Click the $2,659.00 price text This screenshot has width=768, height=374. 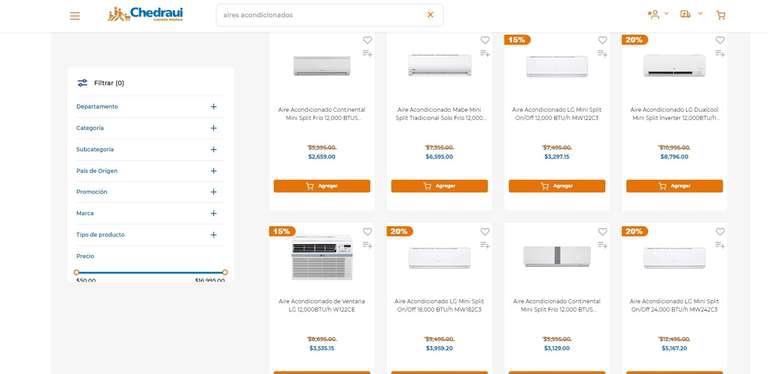click(x=322, y=157)
